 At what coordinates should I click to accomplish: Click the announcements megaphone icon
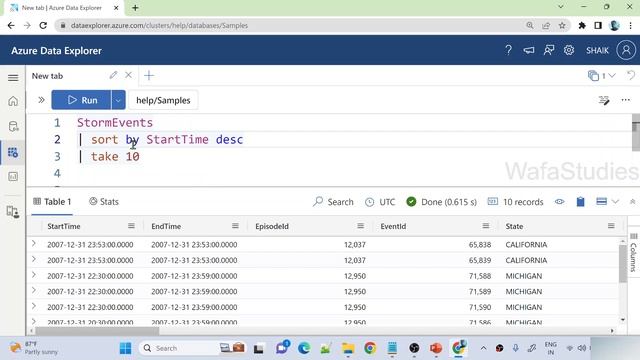point(529,50)
